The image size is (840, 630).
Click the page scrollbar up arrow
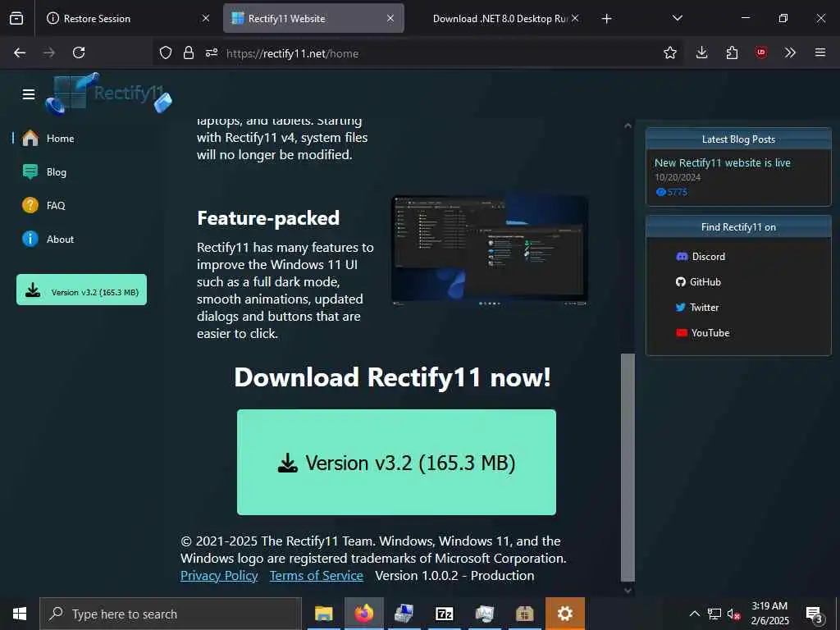[x=628, y=126]
